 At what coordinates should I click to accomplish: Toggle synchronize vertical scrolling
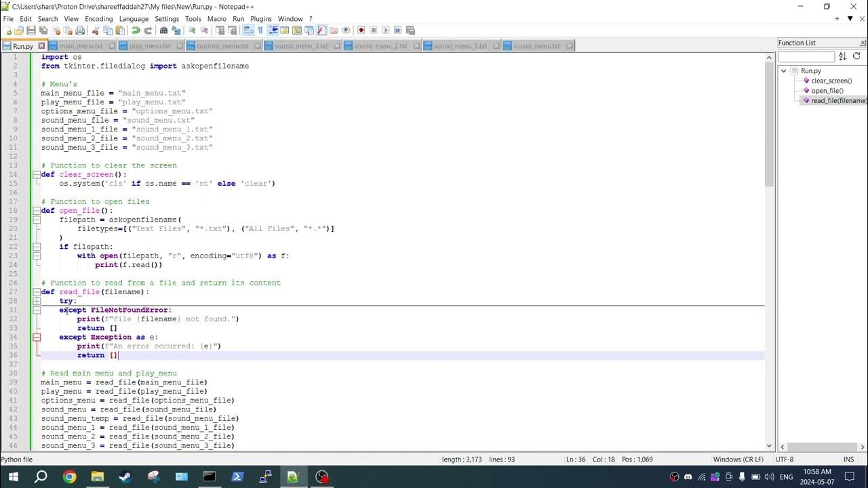click(220, 30)
